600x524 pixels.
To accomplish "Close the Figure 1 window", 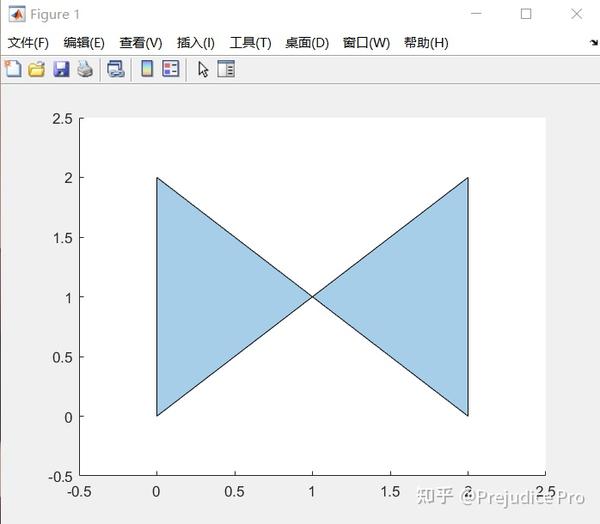I will [576, 14].
